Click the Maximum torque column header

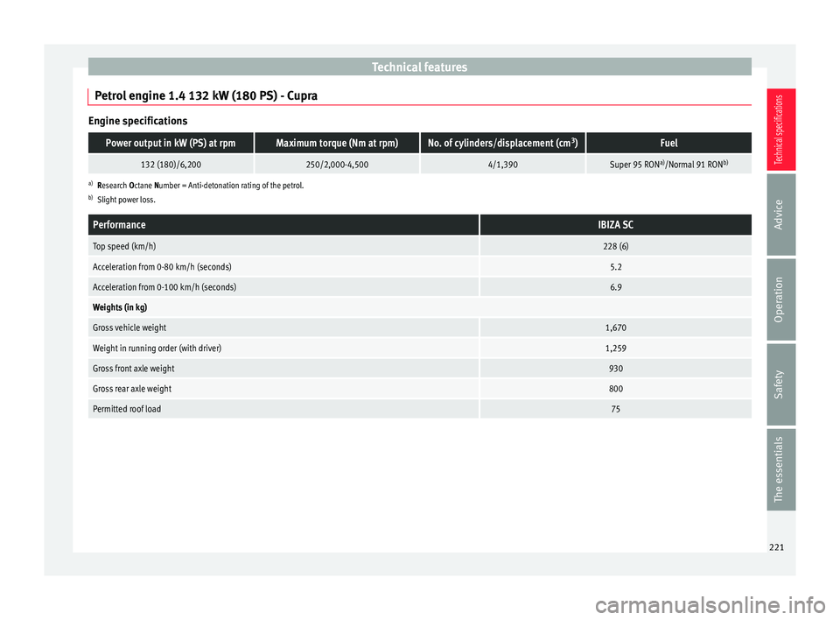point(337,143)
